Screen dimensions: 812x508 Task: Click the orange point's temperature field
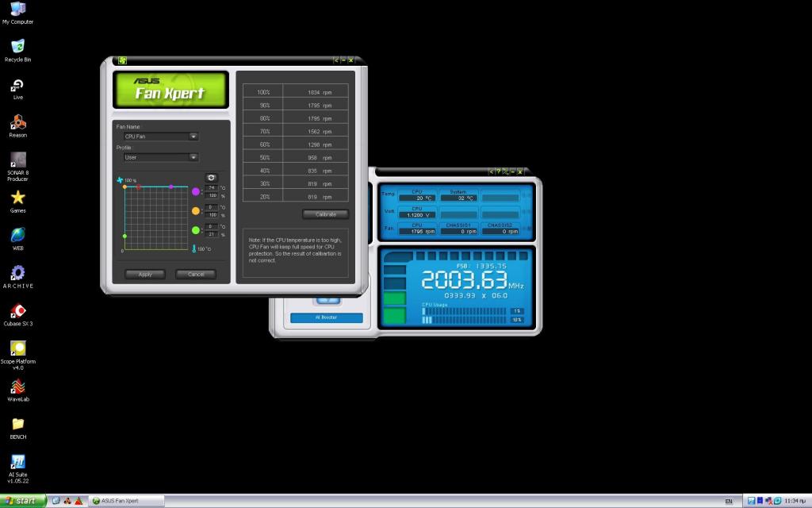point(212,207)
